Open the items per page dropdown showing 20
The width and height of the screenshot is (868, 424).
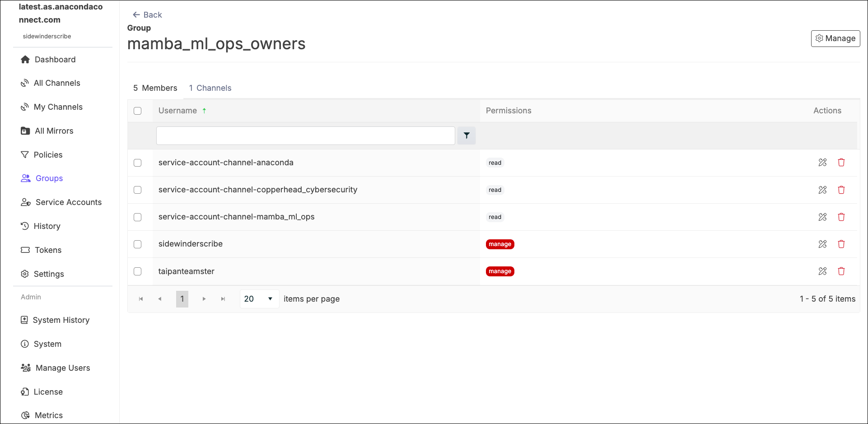259,299
